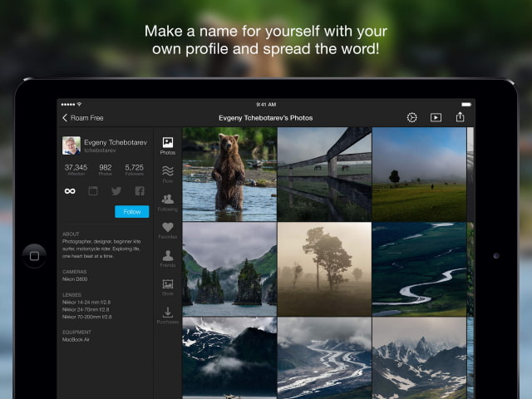532x399 pixels.
Task: Open the standing bear photo
Action: click(x=229, y=173)
